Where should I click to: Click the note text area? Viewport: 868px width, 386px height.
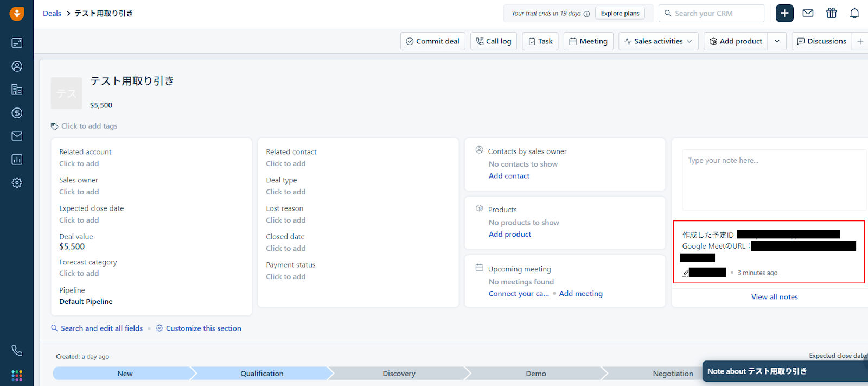pos(773,180)
